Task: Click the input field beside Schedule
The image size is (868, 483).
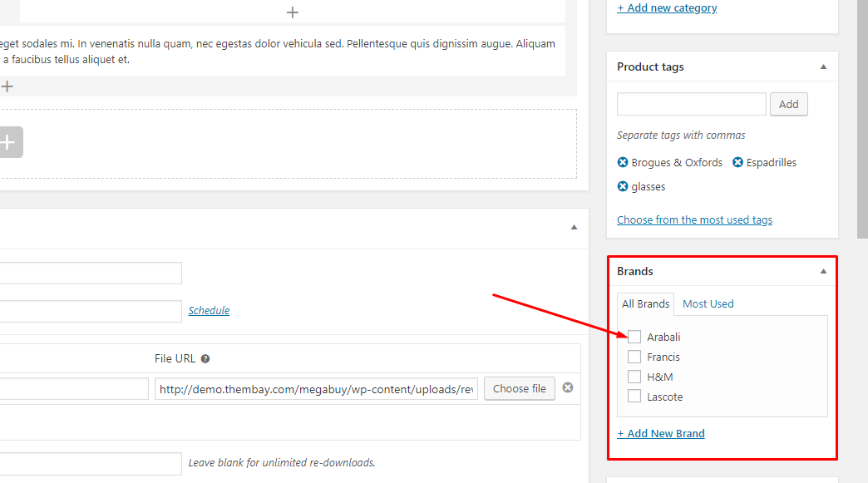Action: [x=91, y=311]
